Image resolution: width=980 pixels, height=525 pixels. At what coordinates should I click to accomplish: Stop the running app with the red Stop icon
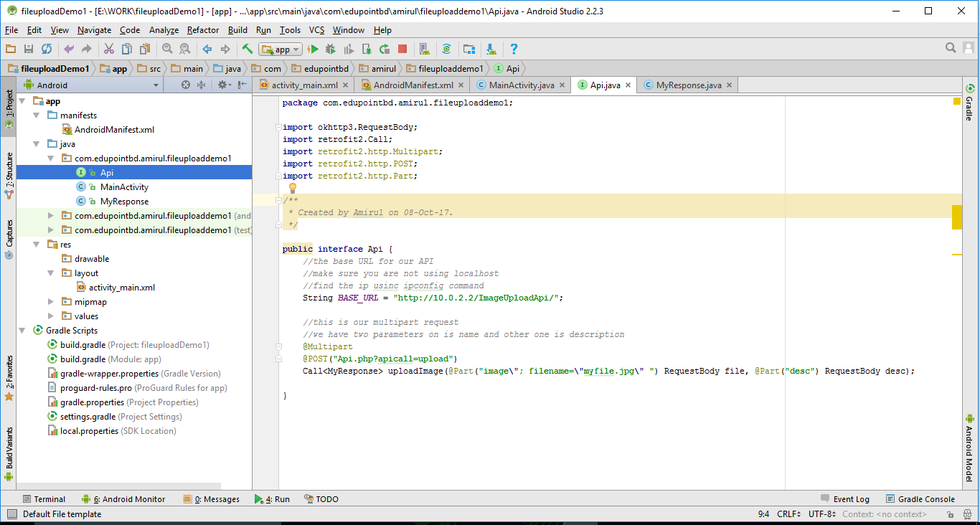coord(402,49)
